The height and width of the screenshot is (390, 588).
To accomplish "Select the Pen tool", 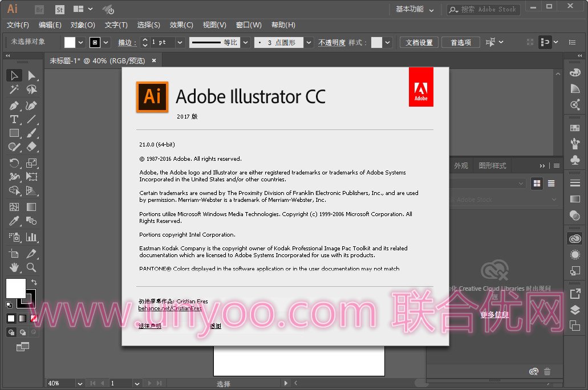I will click(14, 105).
